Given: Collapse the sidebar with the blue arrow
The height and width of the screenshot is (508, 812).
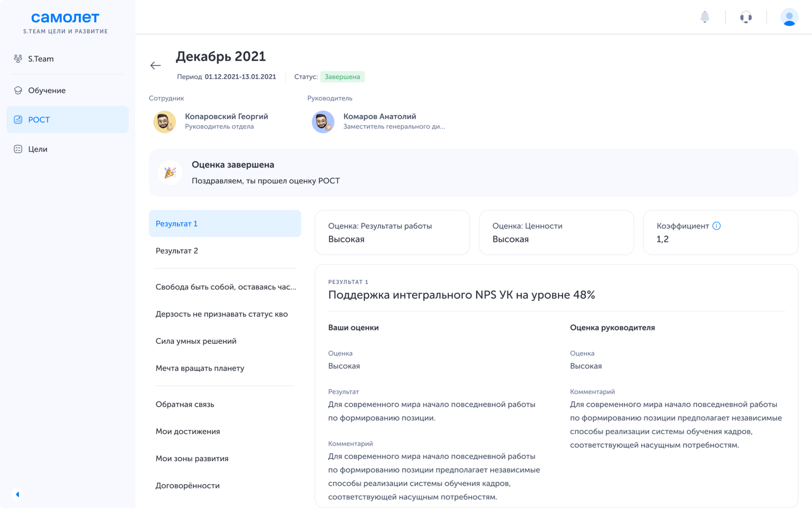Looking at the screenshot, I should [18, 494].
